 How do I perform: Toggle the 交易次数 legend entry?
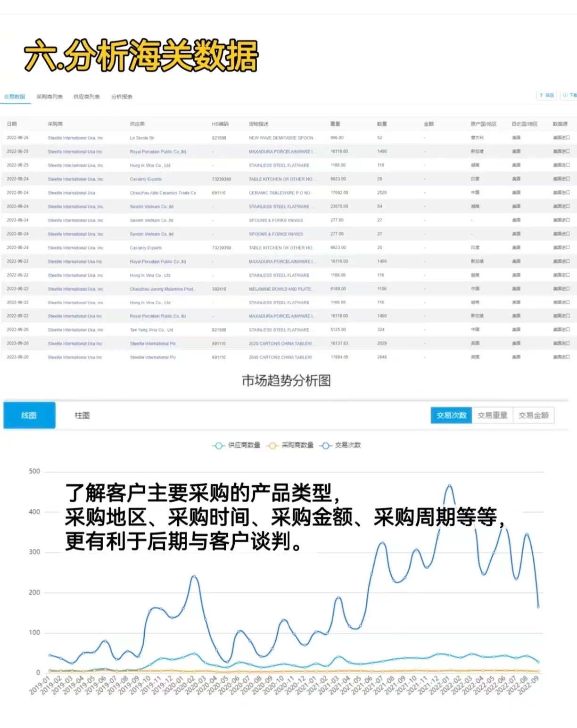[340, 445]
